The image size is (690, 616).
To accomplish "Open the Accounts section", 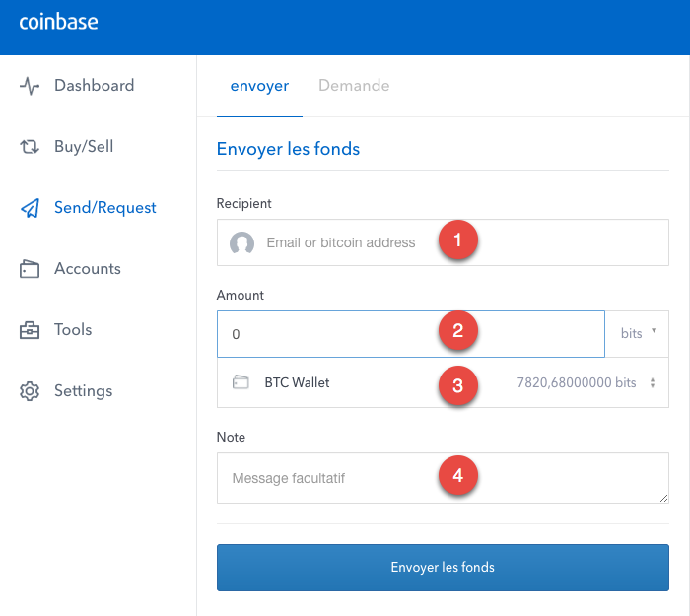I will pyautogui.click(x=88, y=269).
